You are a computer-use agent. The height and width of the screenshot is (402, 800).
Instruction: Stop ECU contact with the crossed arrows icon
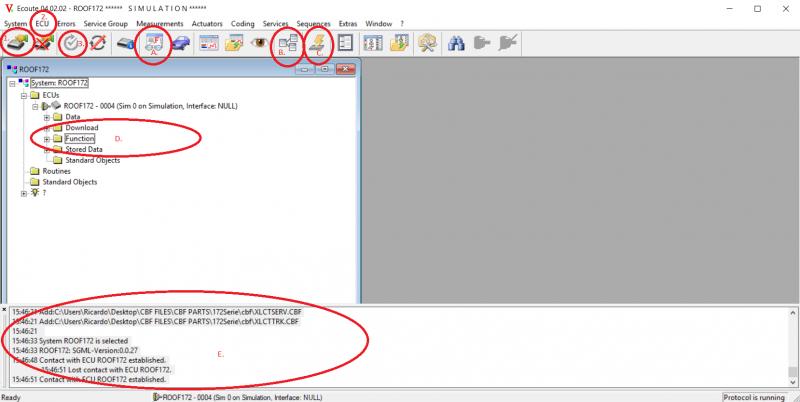[97, 43]
